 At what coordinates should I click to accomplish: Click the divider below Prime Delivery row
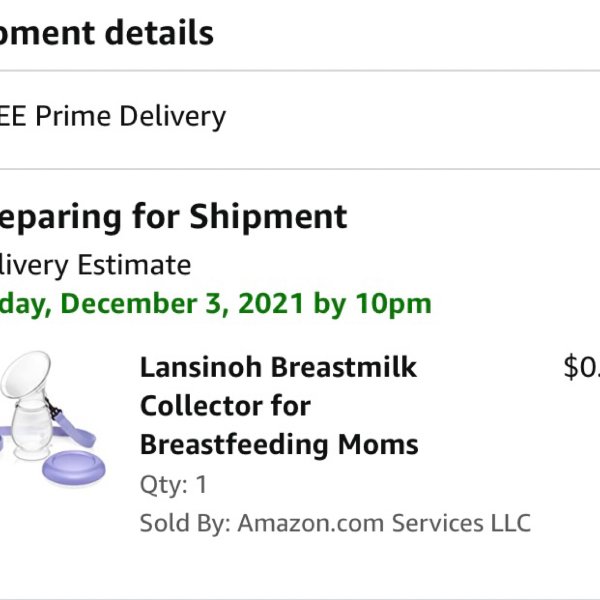(x=300, y=169)
